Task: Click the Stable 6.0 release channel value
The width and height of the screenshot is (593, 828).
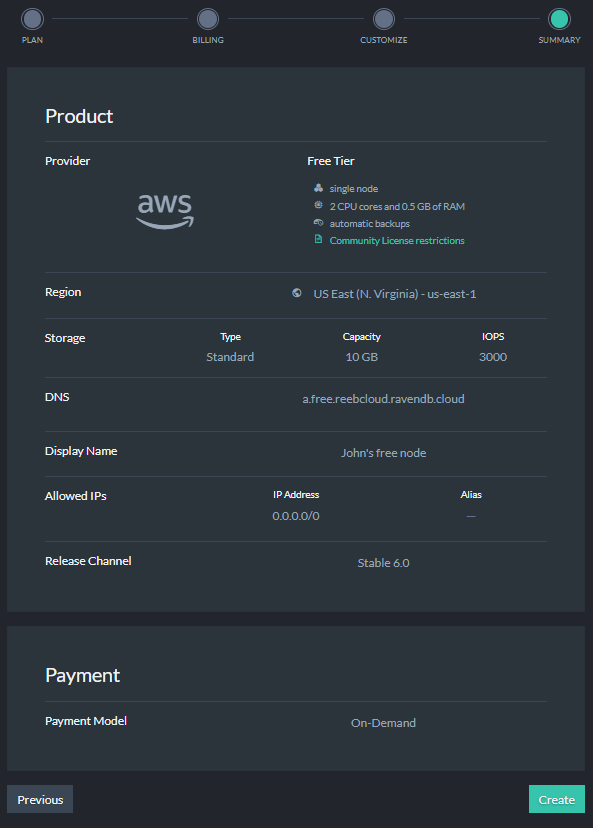Action: [383, 563]
